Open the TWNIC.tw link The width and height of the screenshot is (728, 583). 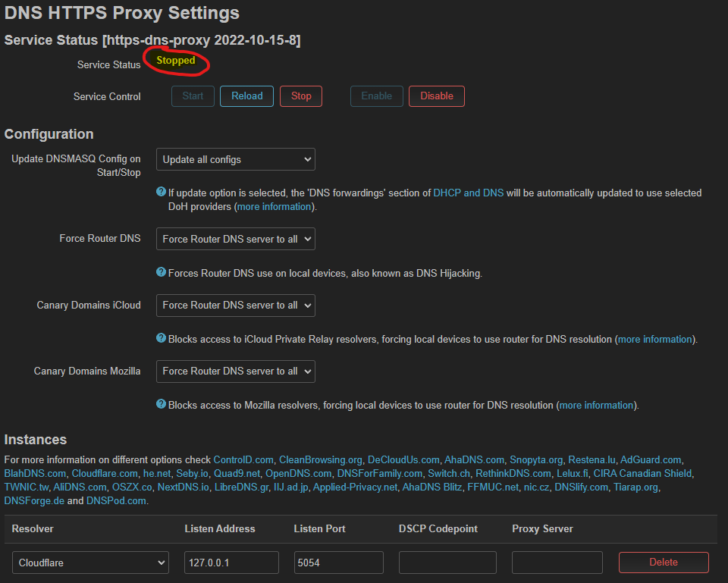click(x=26, y=487)
